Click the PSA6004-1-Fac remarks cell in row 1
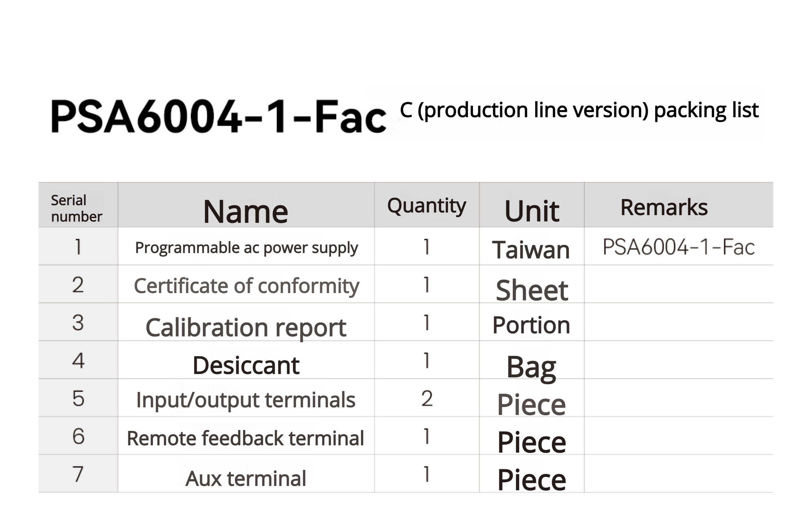This screenshot has height=520, width=812. click(x=678, y=247)
